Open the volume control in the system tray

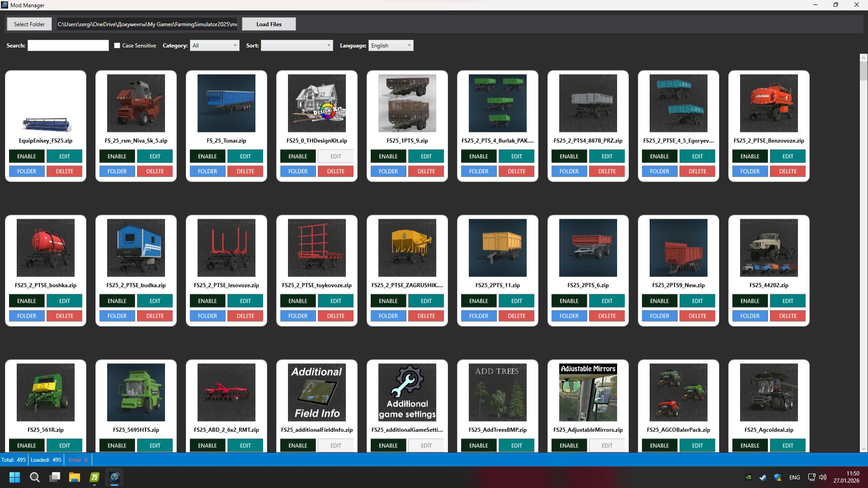[822, 477]
